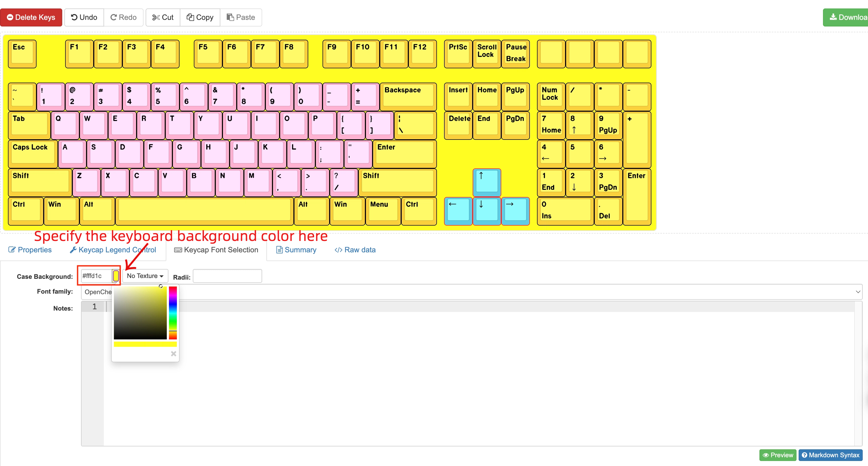Select the Pause Break key
The height and width of the screenshot is (466, 868).
(516, 54)
